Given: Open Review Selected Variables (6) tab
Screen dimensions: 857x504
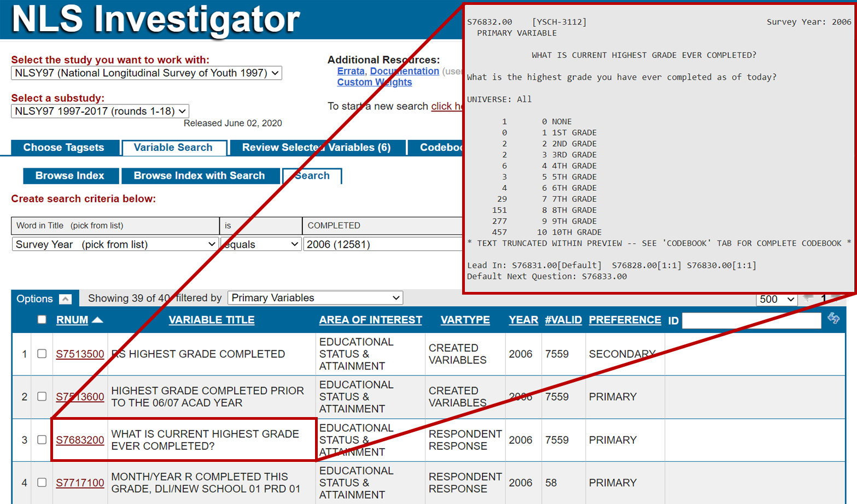Looking at the screenshot, I should point(317,148).
